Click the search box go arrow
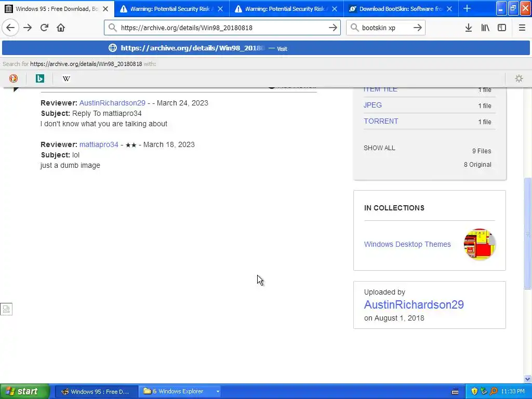The height and width of the screenshot is (399, 532). pyautogui.click(x=418, y=28)
